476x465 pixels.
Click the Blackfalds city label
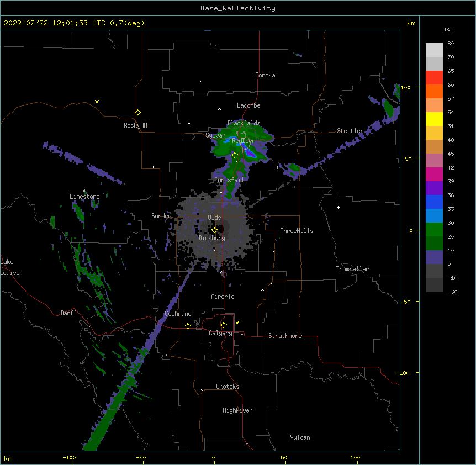[x=244, y=123]
